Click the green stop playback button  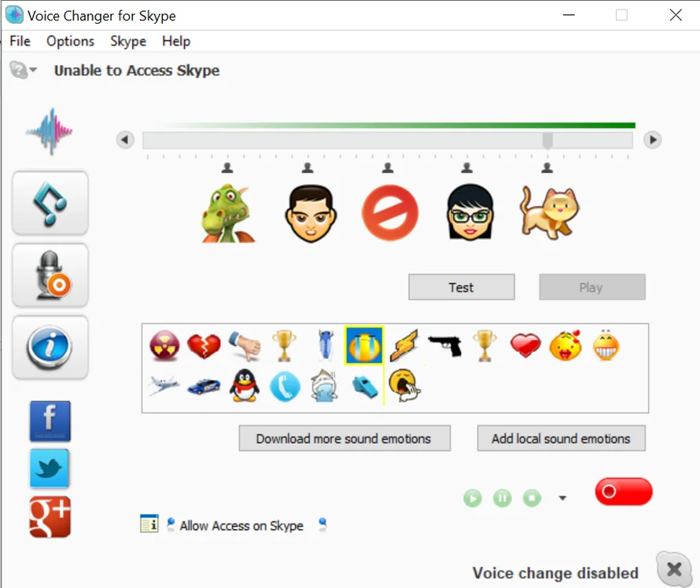[532, 498]
